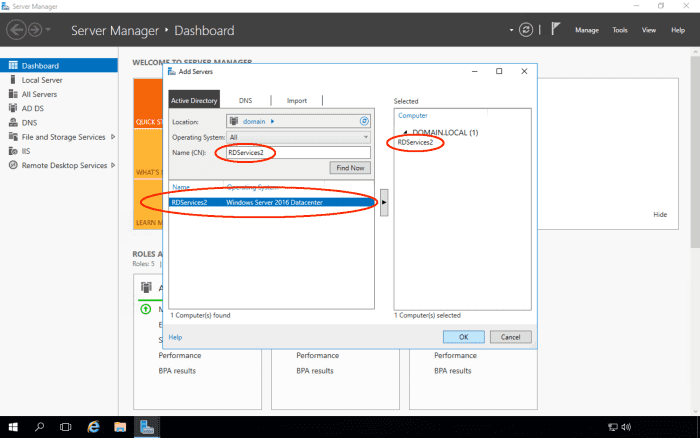700x438 pixels.
Task: Open the Windows Start menu
Action: (13, 427)
